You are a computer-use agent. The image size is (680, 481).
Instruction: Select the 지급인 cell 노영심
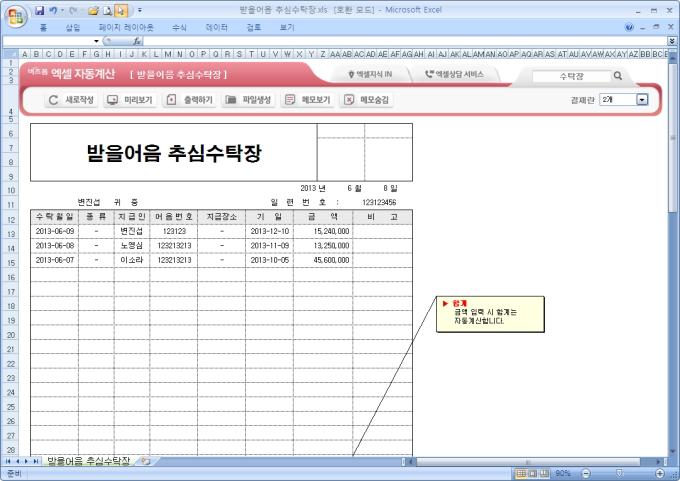coord(132,245)
